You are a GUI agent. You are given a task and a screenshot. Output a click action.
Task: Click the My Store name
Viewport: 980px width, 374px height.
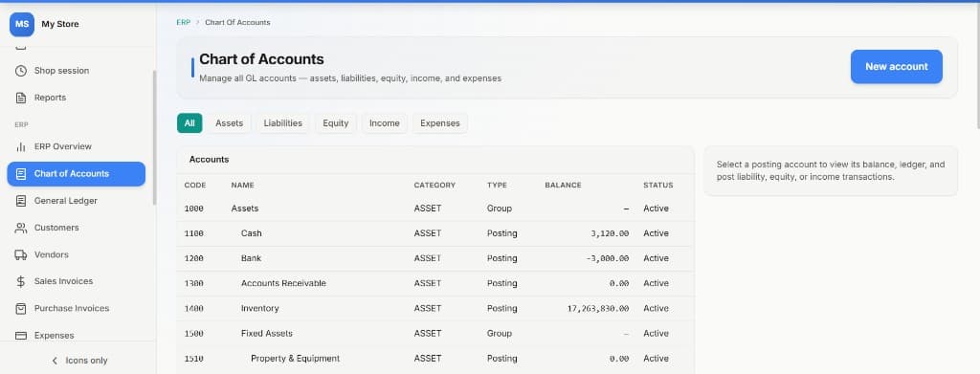tap(60, 24)
